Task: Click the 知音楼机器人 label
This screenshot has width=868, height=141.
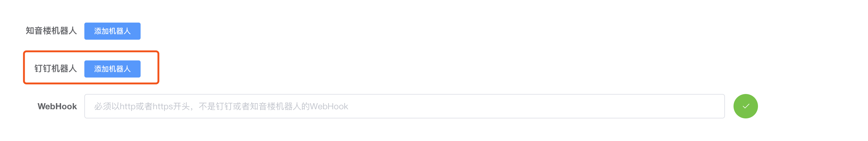Action: tap(51, 31)
